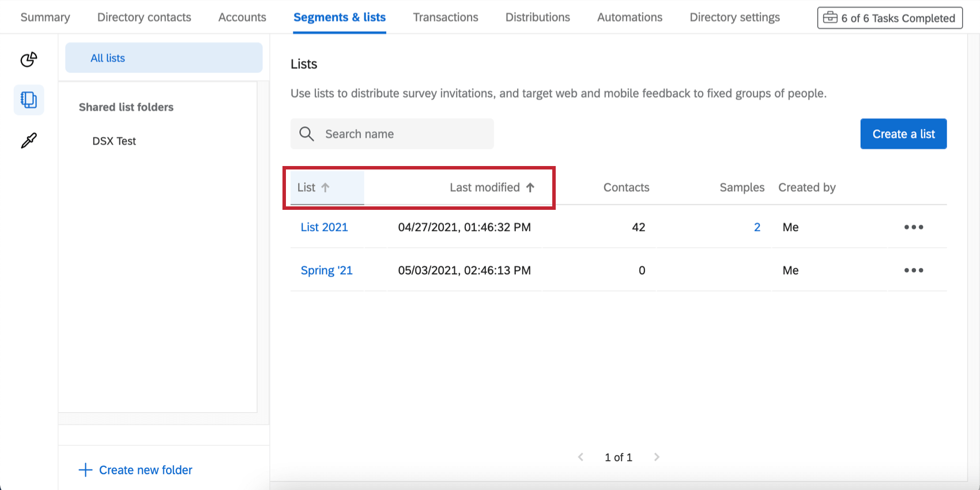Click the eyedropper samples sidebar icon

[x=29, y=140]
